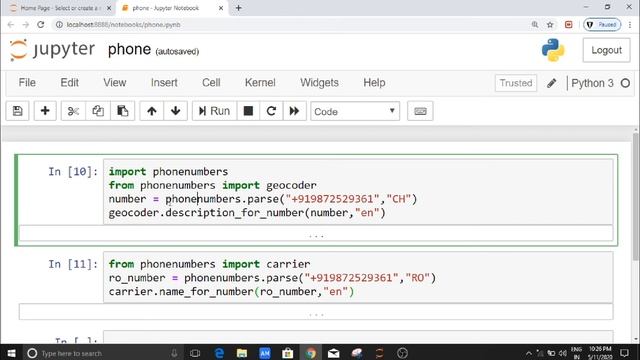Open the Edit menu
Viewport: 640px width, 360px height.
[69, 83]
